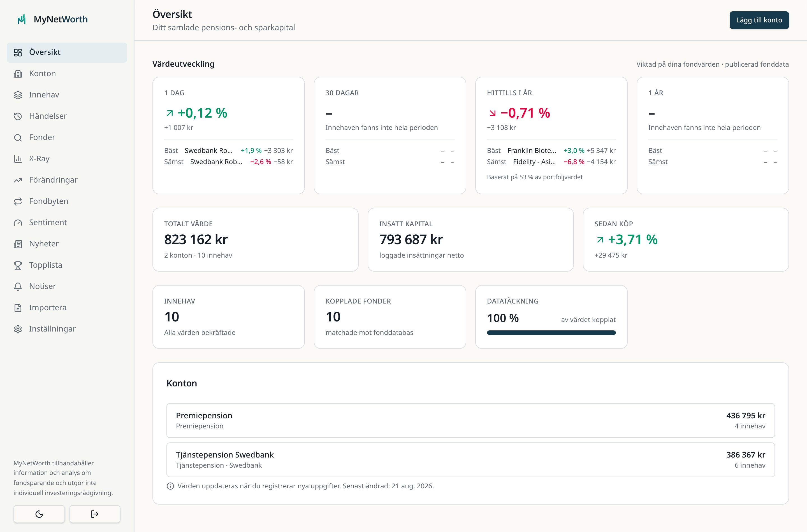Open the Fonder search page

coord(67,137)
